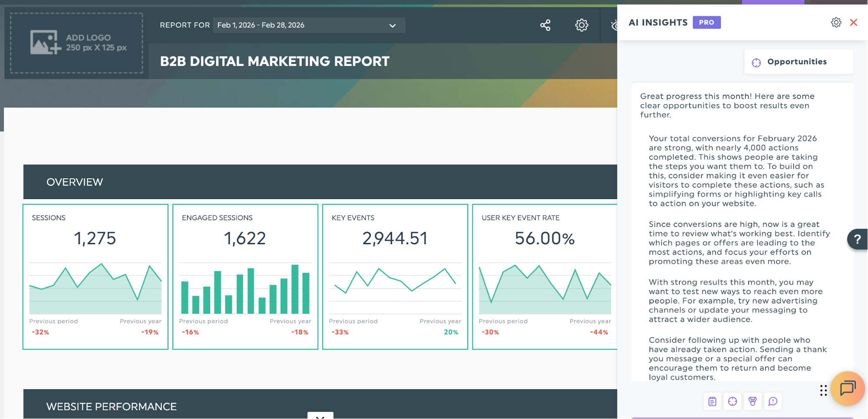Open AI Insights panel settings gear

pyautogui.click(x=836, y=23)
